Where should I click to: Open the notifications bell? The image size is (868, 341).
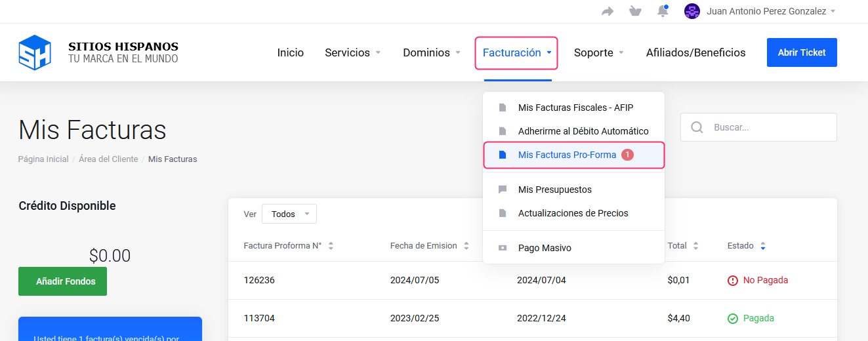[663, 11]
